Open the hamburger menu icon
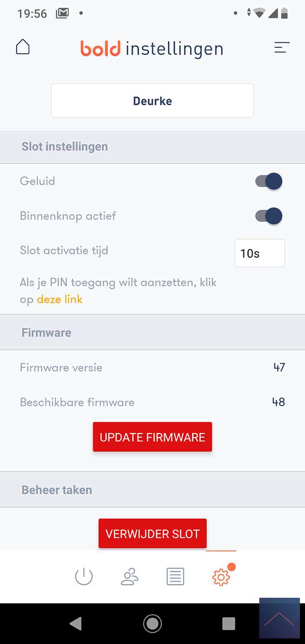305x644 pixels. tap(282, 48)
